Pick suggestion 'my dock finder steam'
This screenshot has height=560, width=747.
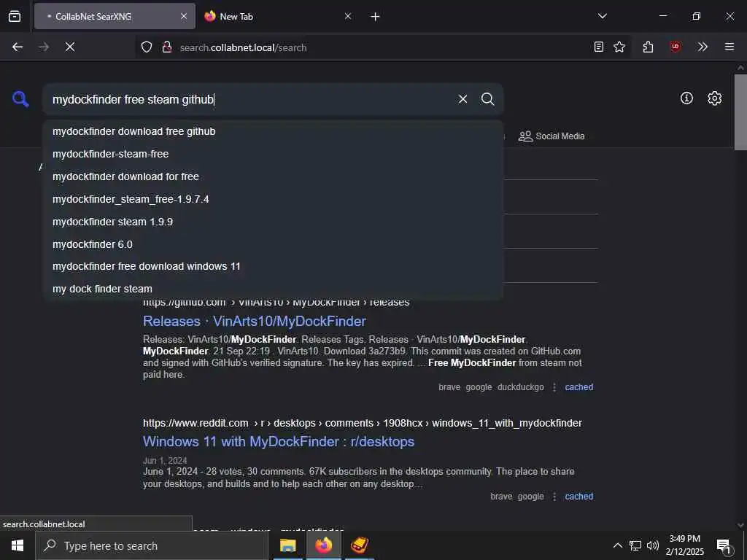tap(274, 289)
